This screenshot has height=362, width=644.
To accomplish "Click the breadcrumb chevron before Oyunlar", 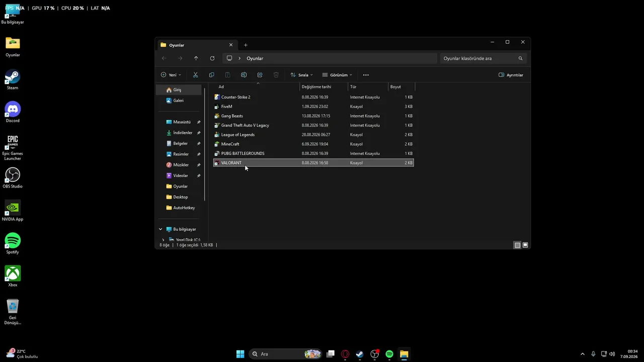I will pyautogui.click(x=239, y=58).
